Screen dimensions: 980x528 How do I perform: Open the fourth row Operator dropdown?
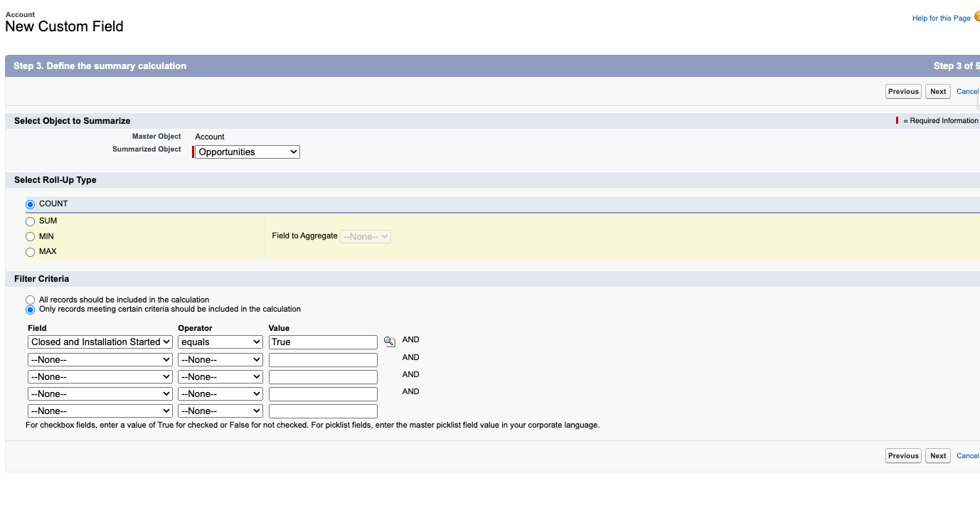(220, 394)
